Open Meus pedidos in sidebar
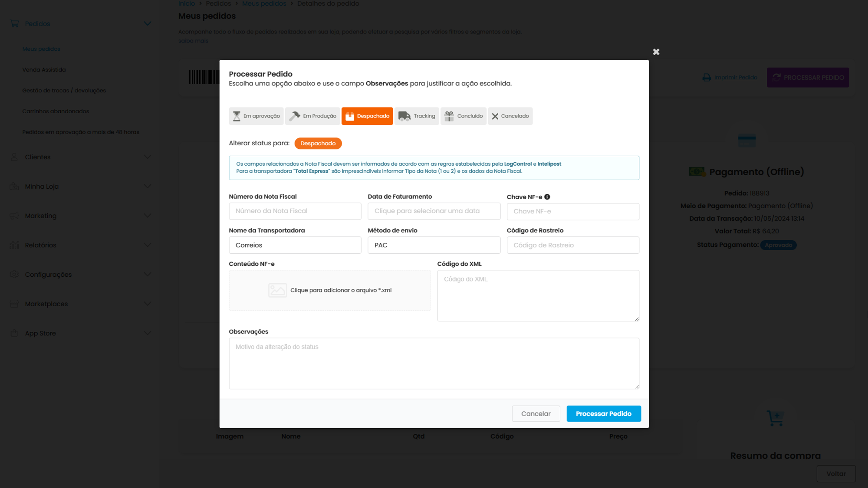The image size is (868, 488). pyautogui.click(x=41, y=49)
